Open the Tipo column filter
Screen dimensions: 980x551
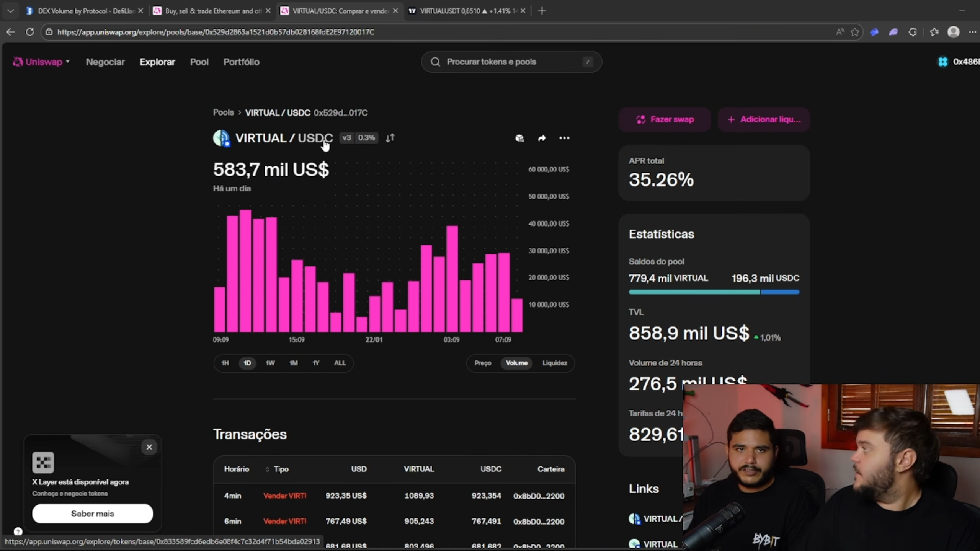(x=277, y=469)
